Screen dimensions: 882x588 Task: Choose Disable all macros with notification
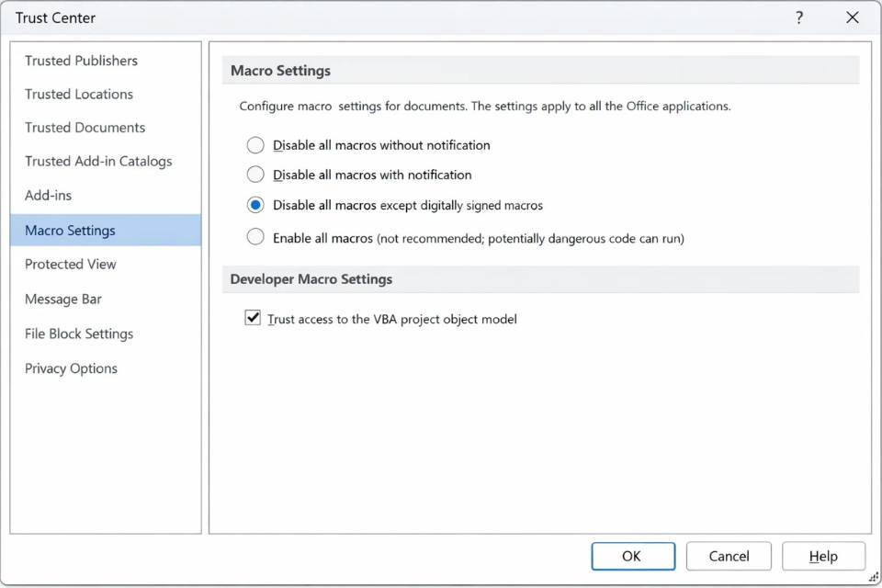click(x=255, y=175)
